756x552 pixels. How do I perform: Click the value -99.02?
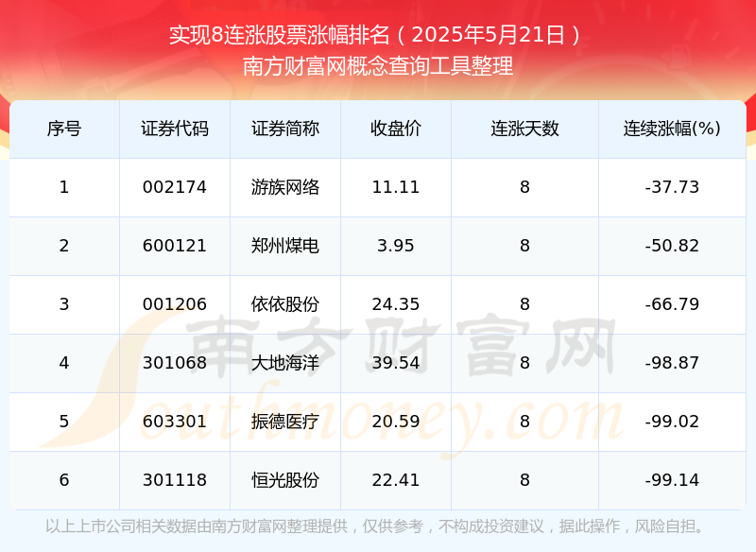click(x=672, y=422)
